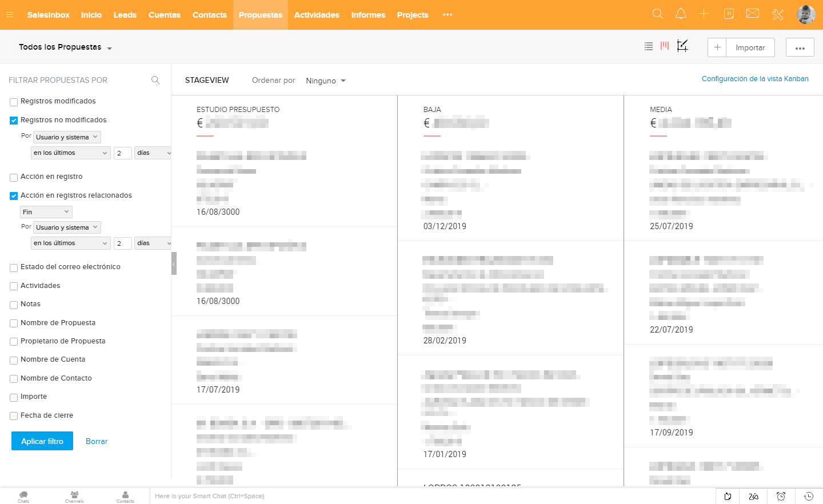Screen dimensions: 823x504
Task: Open the mail envelope icon
Action: (753, 14)
